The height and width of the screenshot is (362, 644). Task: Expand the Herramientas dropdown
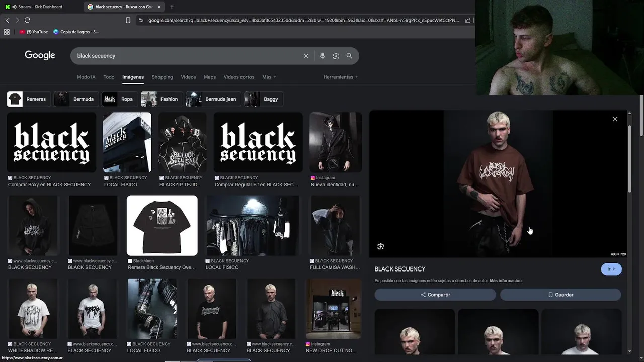[x=341, y=77]
